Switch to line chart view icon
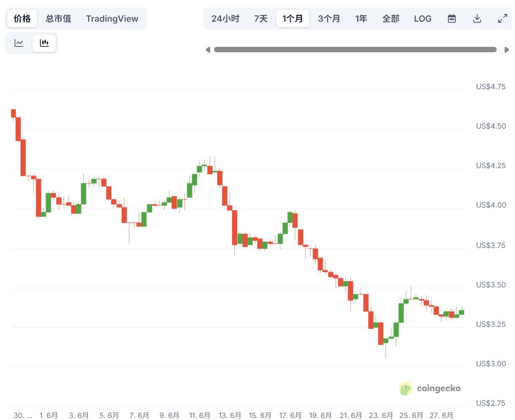Image resolution: width=515 pixels, height=420 pixels. (x=19, y=43)
